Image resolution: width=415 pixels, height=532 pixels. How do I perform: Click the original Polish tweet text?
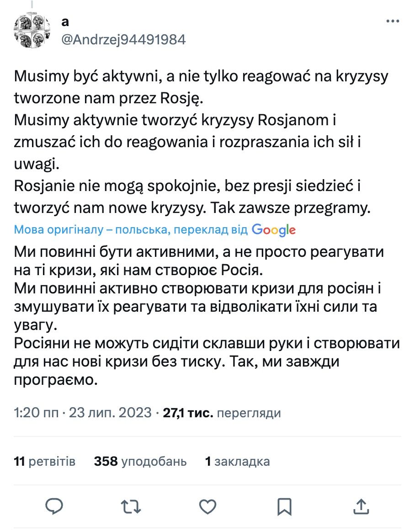[201, 142]
